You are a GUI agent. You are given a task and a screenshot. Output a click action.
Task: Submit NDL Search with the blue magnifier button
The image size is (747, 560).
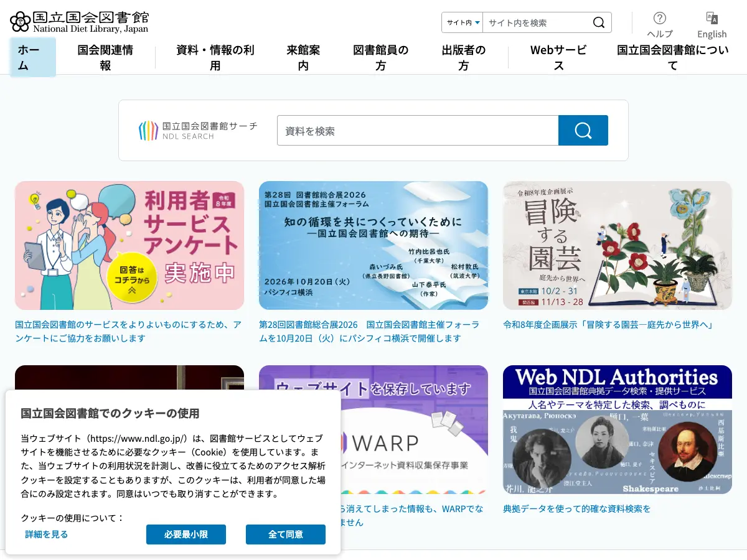coord(583,131)
